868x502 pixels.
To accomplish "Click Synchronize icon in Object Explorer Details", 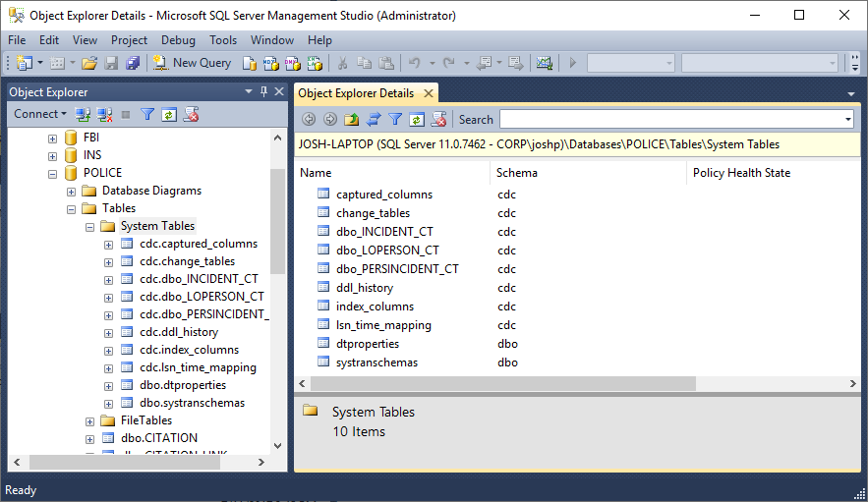I will (x=374, y=119).
